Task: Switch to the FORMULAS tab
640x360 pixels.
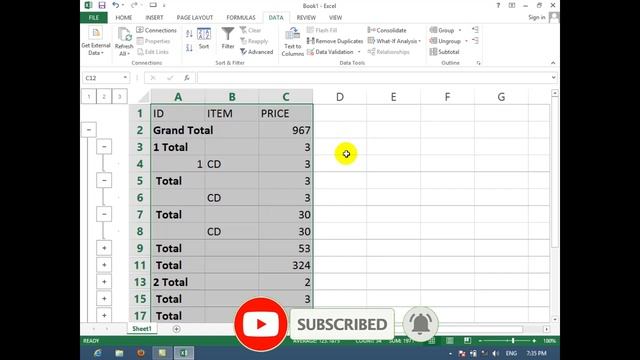Action: (x=241, y=18)
